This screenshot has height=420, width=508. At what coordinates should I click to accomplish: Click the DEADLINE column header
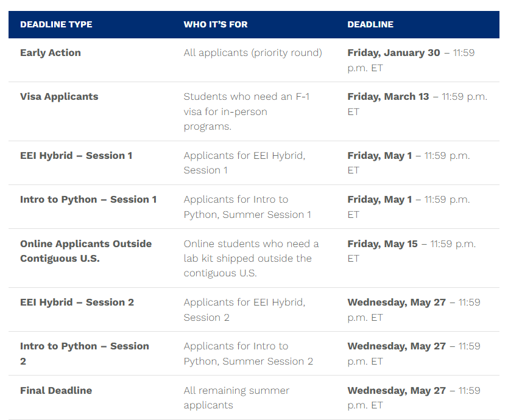point(370,24)
